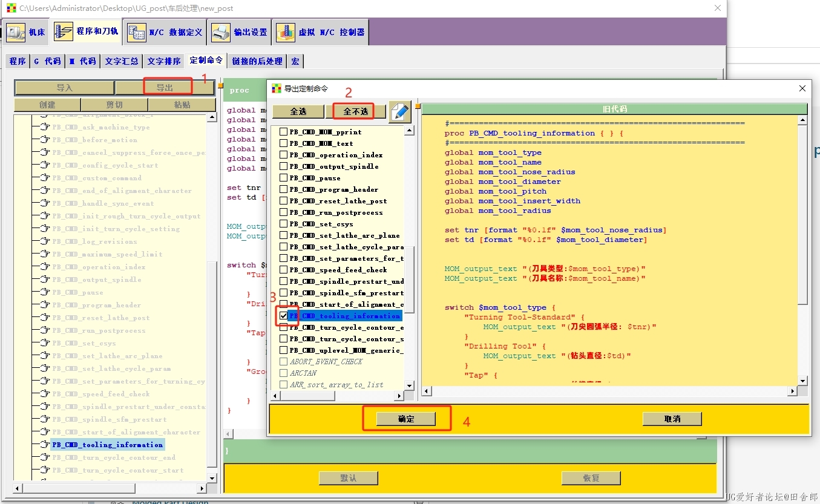This screenshot has width=820, height=504.
Task: Cancel export with 取消 button
Action: click(672, 419)
